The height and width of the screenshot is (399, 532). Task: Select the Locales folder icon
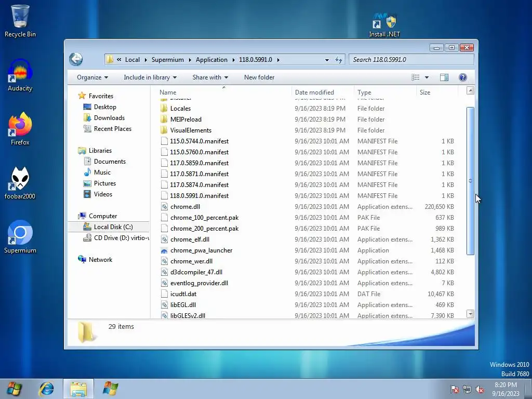[x=164, y=108]
